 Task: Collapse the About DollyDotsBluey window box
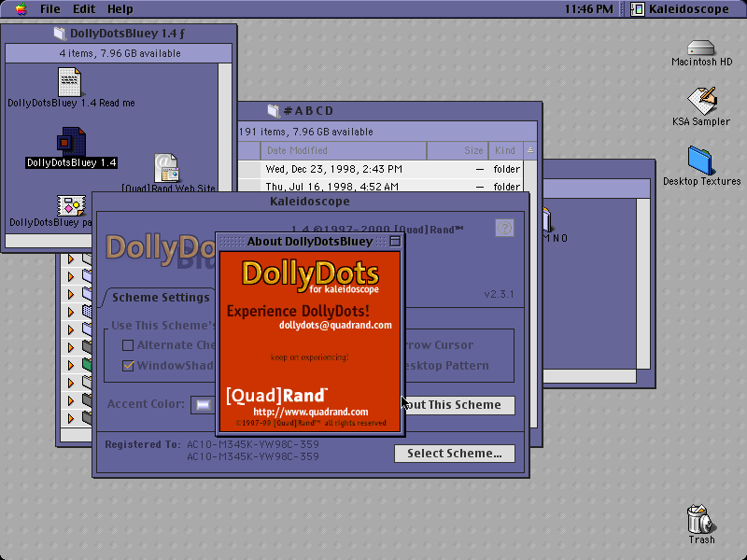(x=395, y=241)
